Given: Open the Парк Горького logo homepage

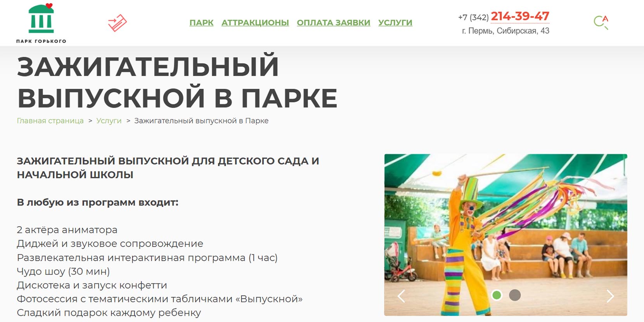Looking at the screenshot, I should pos(41,23).
